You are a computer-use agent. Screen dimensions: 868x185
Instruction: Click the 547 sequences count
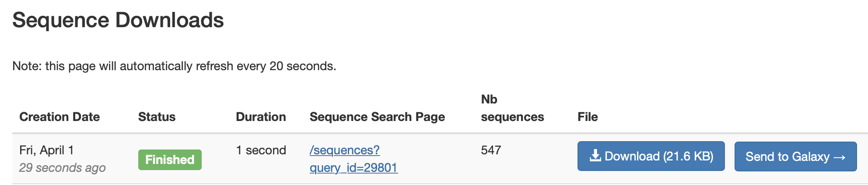[x=490, y=150]
